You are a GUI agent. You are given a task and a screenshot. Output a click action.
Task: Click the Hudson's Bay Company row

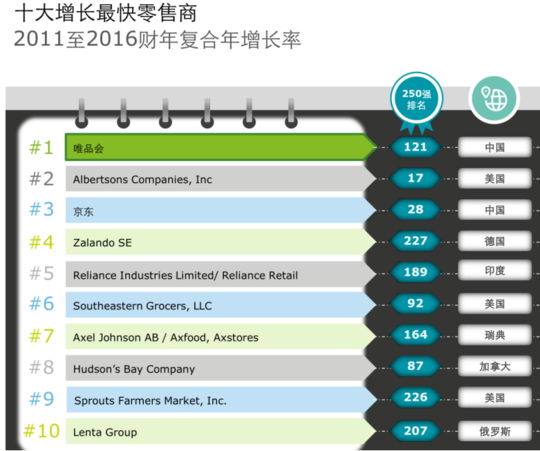click(x=221, y=368)
